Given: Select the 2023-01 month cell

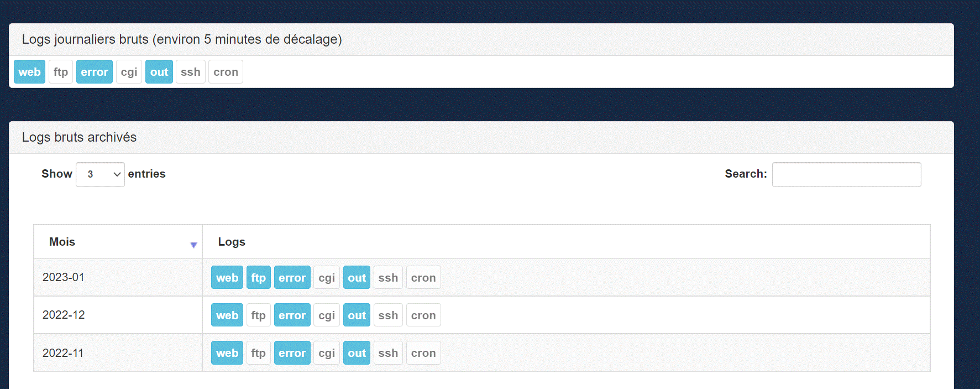Looking at the screenshot, I should tap(118, 277).
